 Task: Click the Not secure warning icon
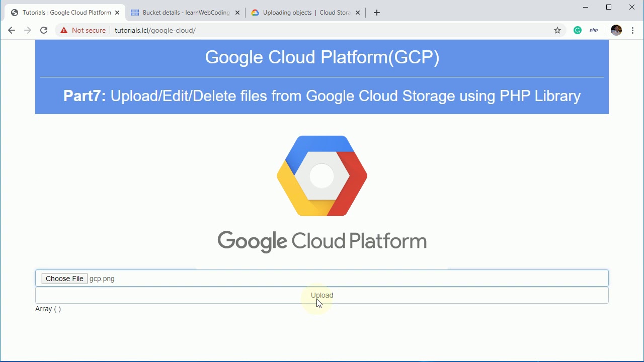[64, 30]
